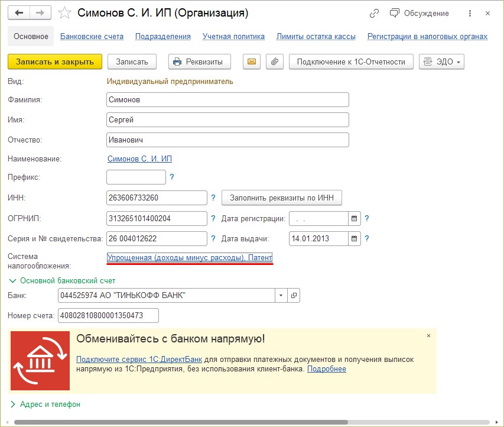Click the scrollbar left arrow
Image resolution: width=504 pixels, height=427 pixels.
click(x=7, y=422)
